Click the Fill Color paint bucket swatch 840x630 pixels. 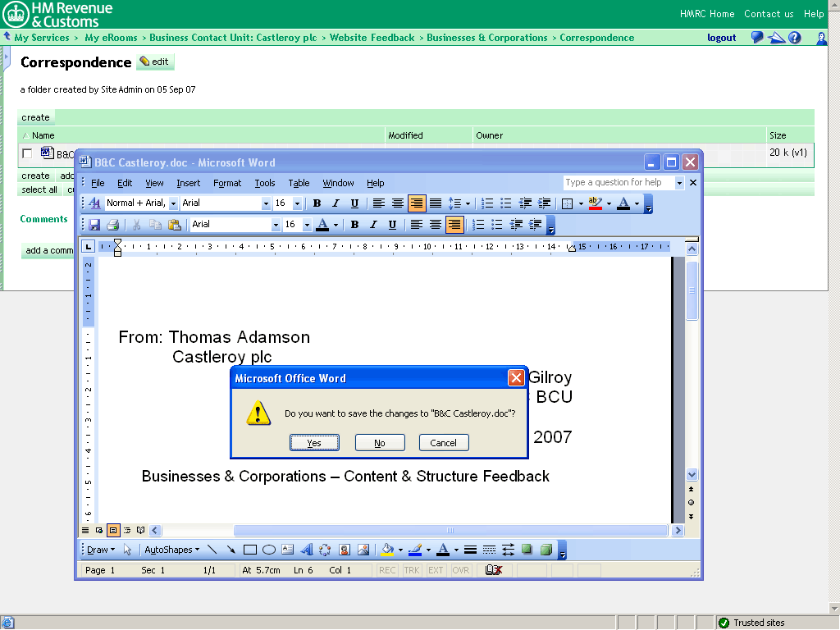(387, 550)
